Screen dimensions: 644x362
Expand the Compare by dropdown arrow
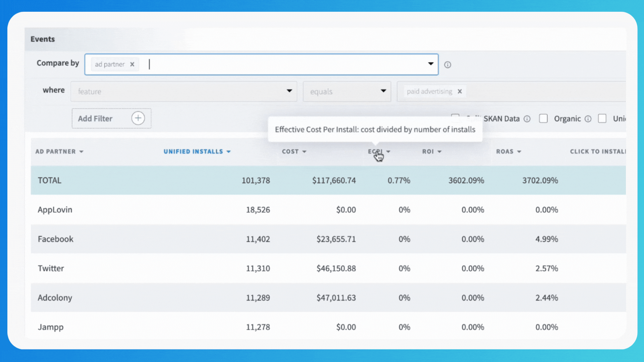[430, 64]
